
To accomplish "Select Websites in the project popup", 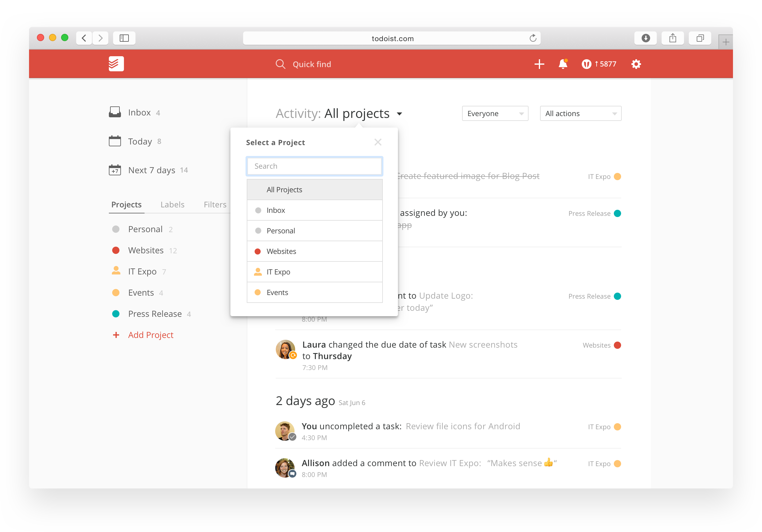I will click(x=314, y=251).
